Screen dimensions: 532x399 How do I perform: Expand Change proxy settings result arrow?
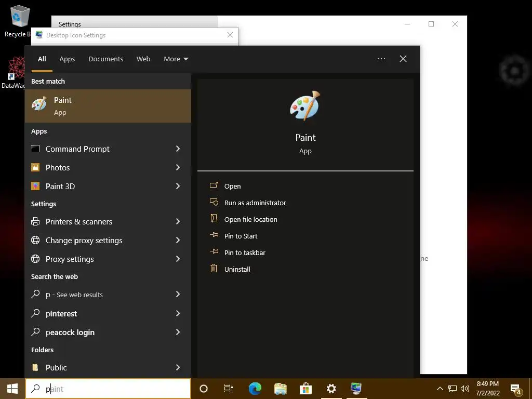point(178,240)
